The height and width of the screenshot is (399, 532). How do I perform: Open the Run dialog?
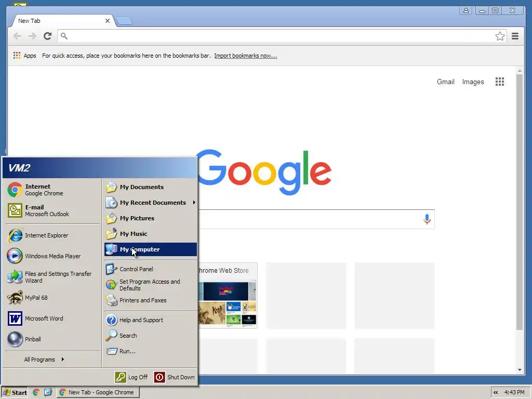click(150, 351)
